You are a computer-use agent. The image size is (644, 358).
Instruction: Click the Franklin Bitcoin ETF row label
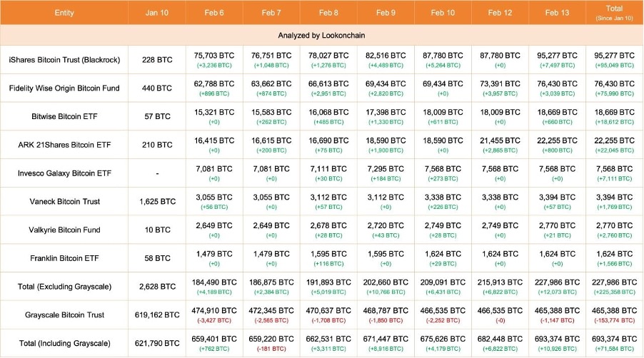(64, 258)
